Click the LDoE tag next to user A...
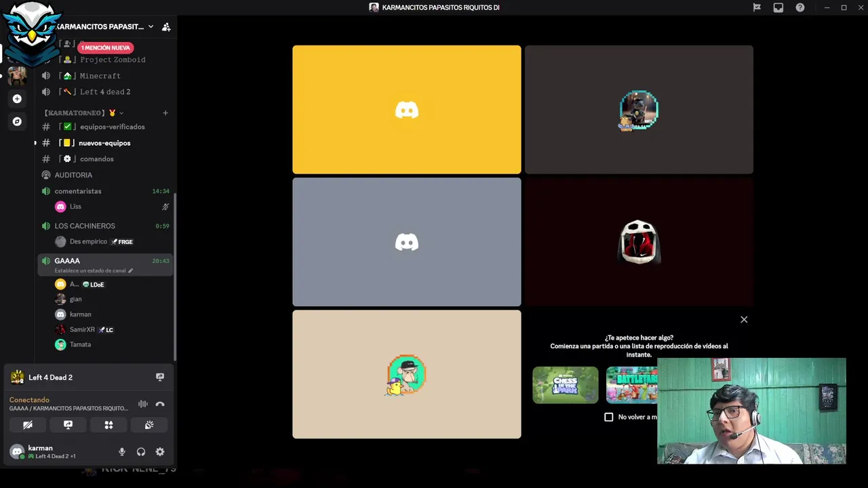Screen dimensions: 868x488 coord(94,285)
